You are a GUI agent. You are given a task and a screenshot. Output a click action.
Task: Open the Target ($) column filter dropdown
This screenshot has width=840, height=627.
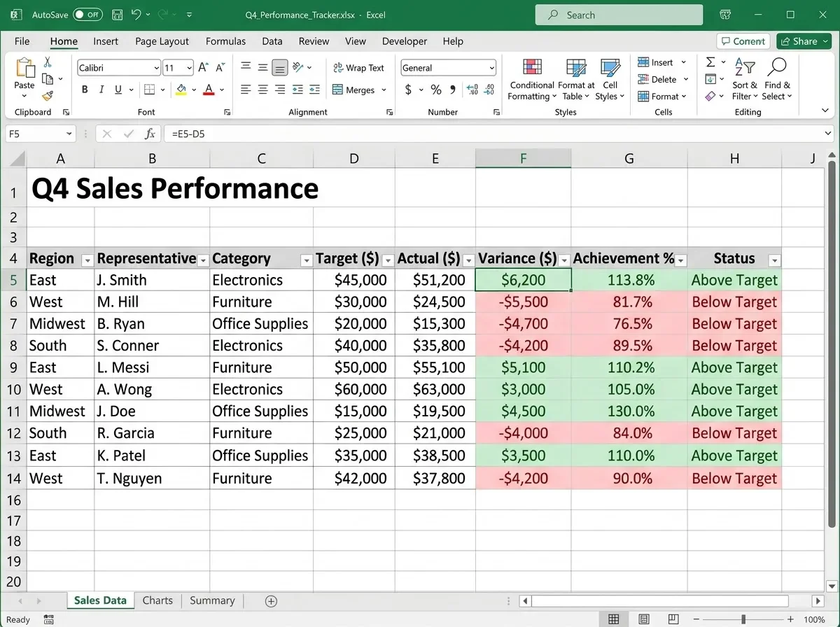(388, 260)
